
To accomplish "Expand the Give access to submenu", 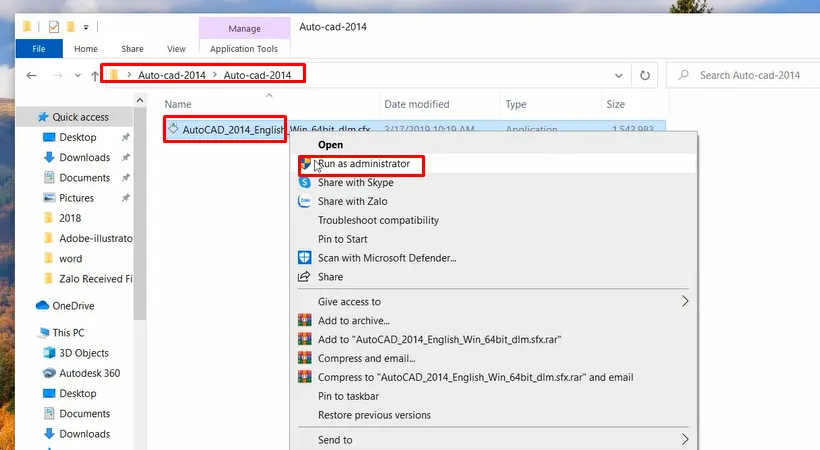I will pos(685,302).
